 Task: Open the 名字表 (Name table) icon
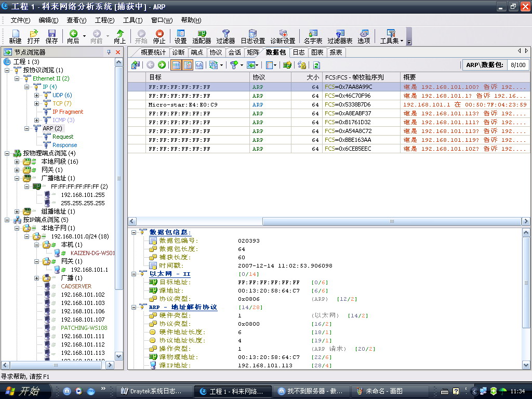pyautogui.click(x=313, y=36)
